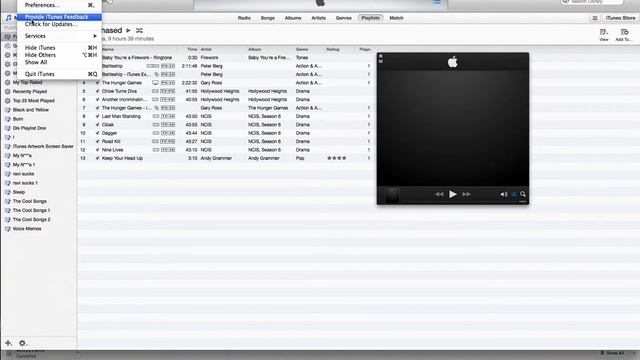Switch to the Artists tab
The image size is (640, 360).
[318, 18]
